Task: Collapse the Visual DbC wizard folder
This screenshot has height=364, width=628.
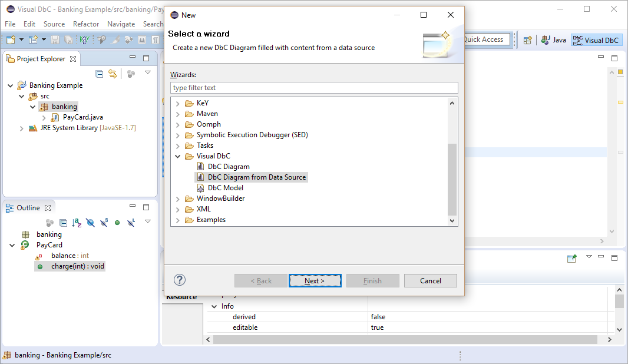Action: tap(178, 156)
